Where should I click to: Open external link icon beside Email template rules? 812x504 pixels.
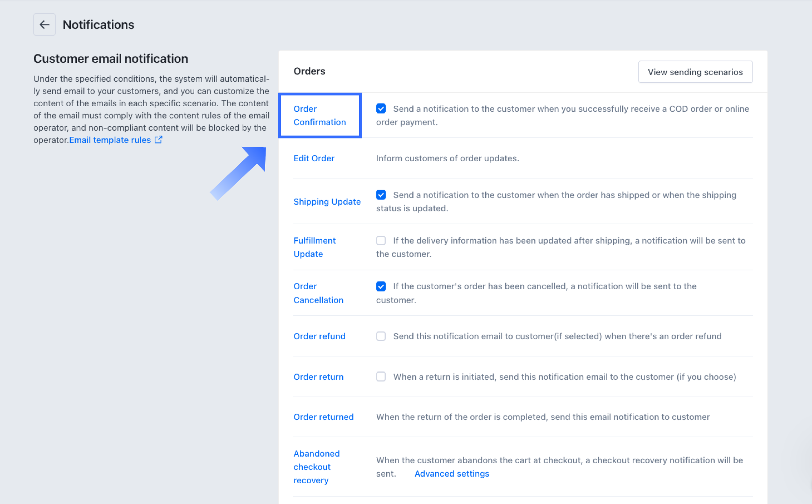[159, 140]
